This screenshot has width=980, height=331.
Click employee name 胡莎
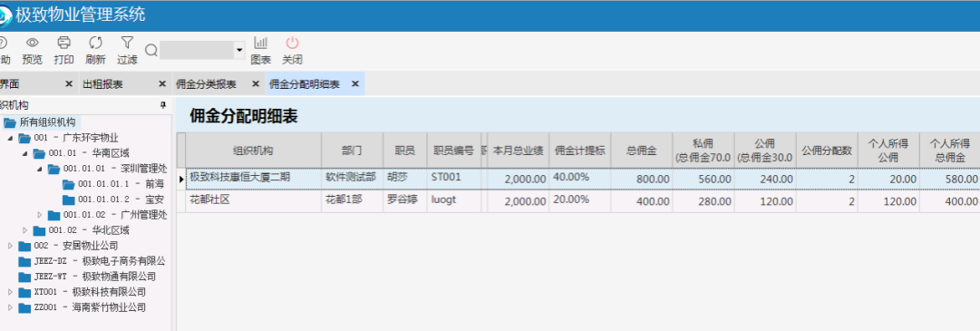coord(404,178)
